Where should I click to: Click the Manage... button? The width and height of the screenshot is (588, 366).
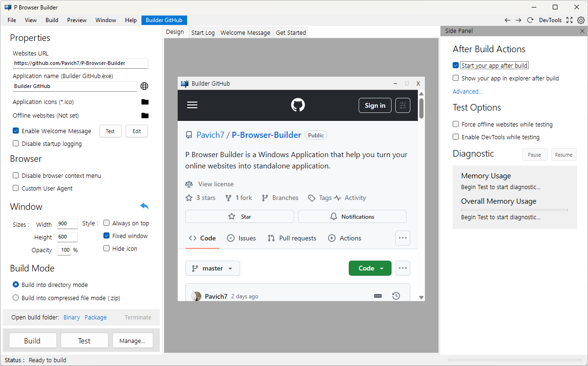point(133,341)
